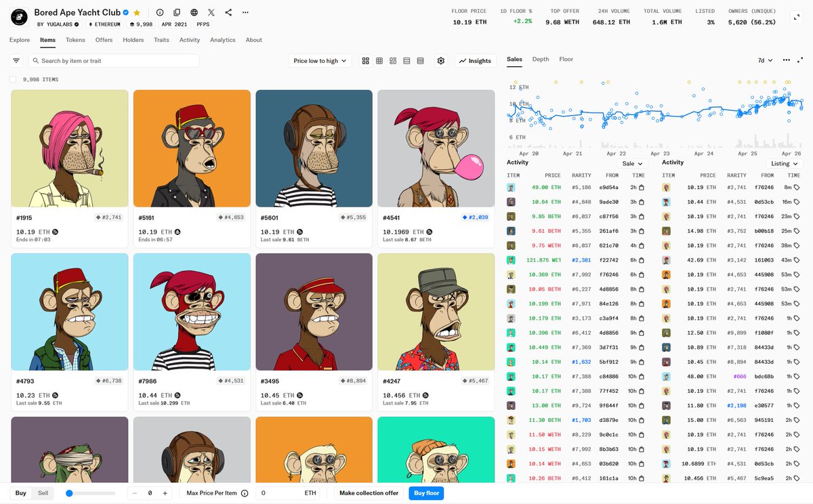Click Make collection offer

coord(369,493)
